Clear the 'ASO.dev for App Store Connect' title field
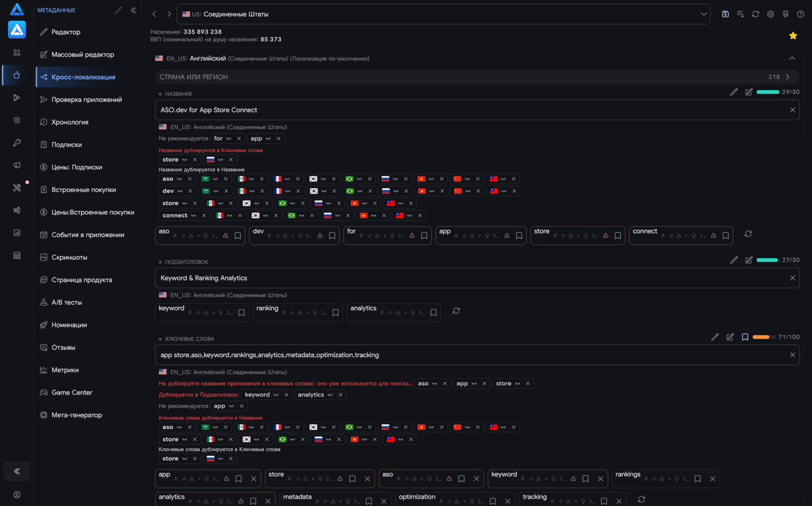 click(792, 110)
